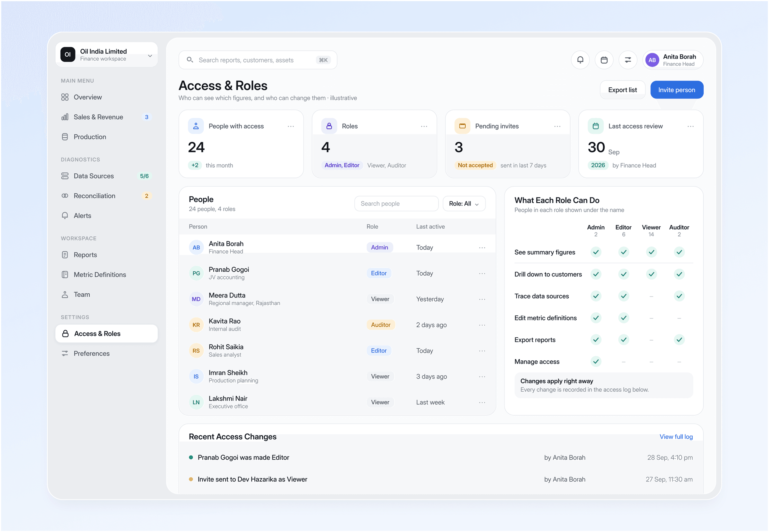Click the Export list button
769x532 pixels.
(622, 90)
